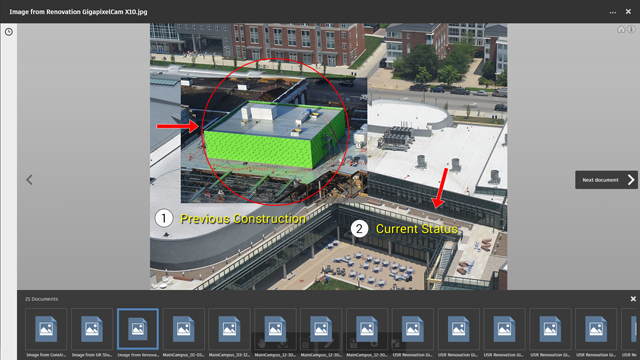Close the 21 Documents filmstrip panel
The image size is (640, 360).
pos(633,299)
